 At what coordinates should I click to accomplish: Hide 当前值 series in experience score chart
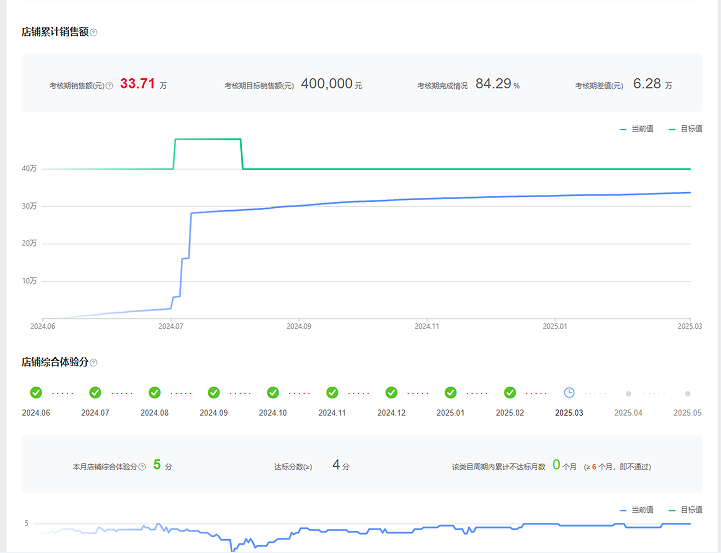636,510
